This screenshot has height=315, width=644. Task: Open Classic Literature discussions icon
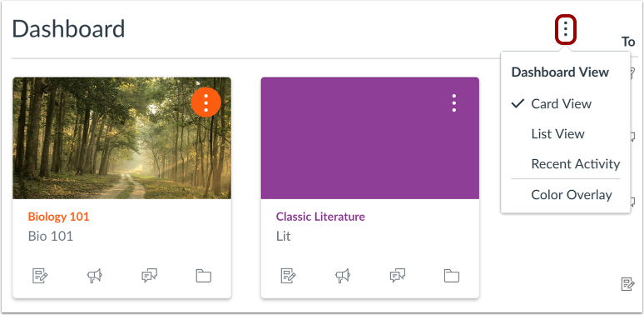pos(397,276)
